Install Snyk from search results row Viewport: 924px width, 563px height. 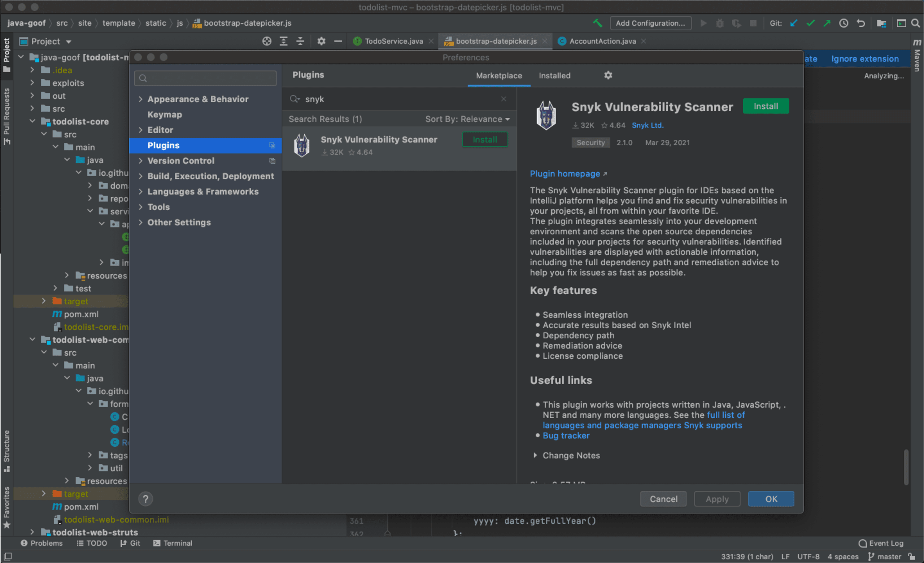[484, 139]
